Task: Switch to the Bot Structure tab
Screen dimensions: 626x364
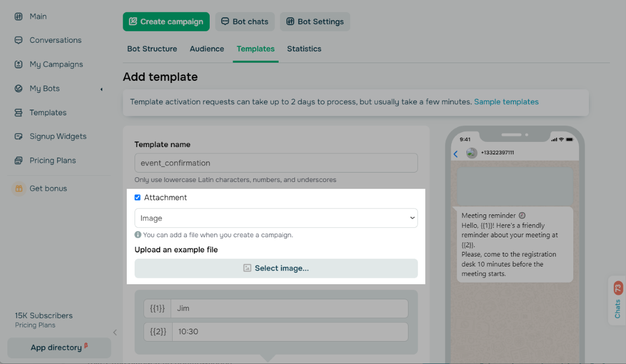Action: pyautogui.click(x=152, y=49)
